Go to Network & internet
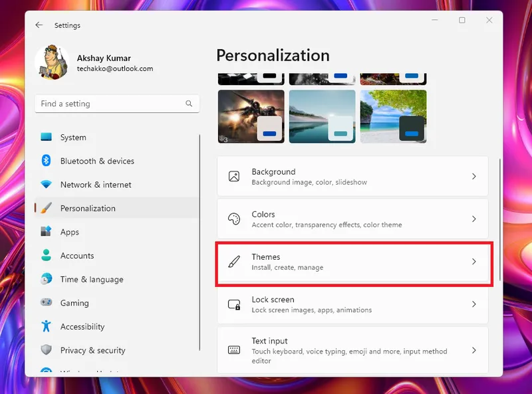The height and width of the screenshot is (394, 532). click(x=117, y=185)
